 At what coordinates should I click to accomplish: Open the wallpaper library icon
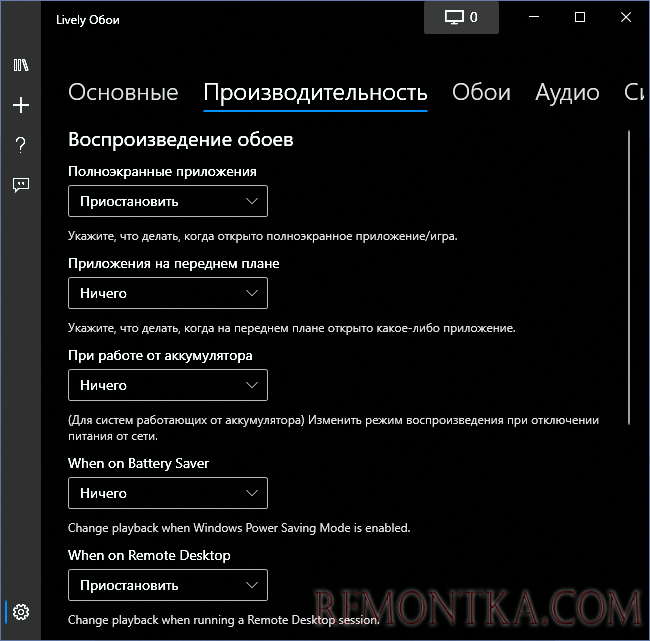pos(21,66)
